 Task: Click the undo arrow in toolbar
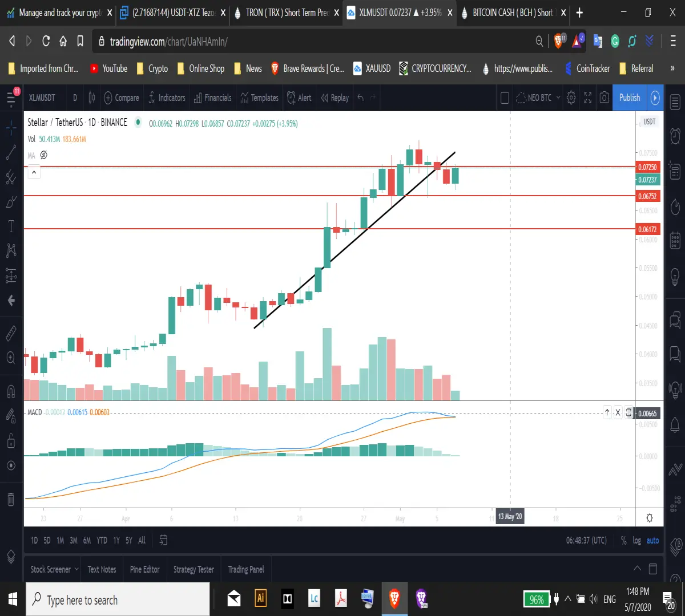[361, 98]
